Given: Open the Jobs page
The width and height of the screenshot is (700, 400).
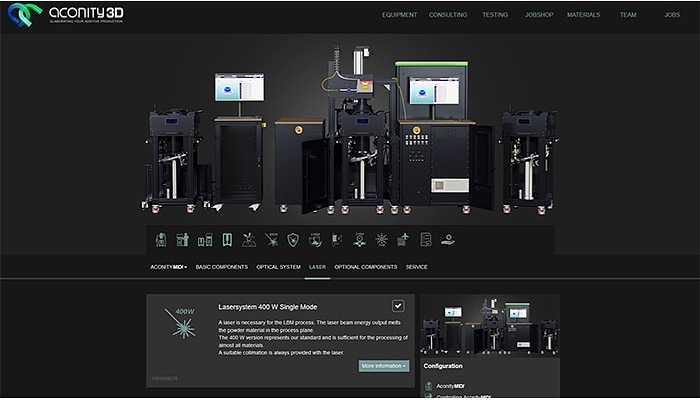Looking at the screenshot, I should [672, 15].
